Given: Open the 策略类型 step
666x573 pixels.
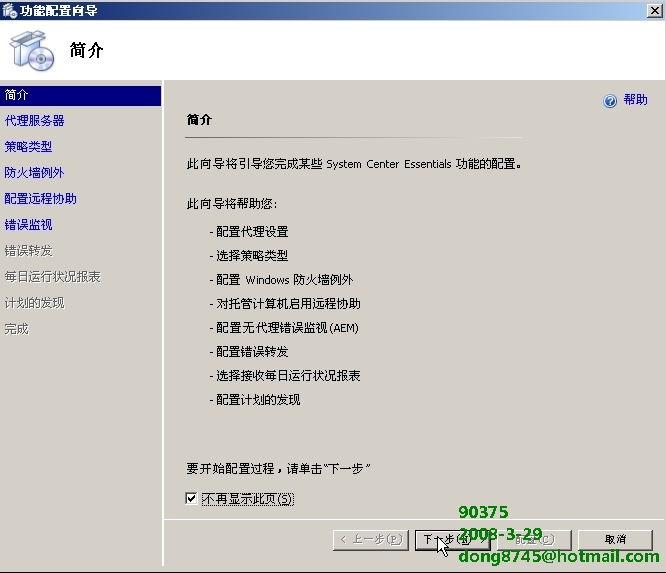Looking at the screenshot, I should pyautogui.click(x=28, y=147).
